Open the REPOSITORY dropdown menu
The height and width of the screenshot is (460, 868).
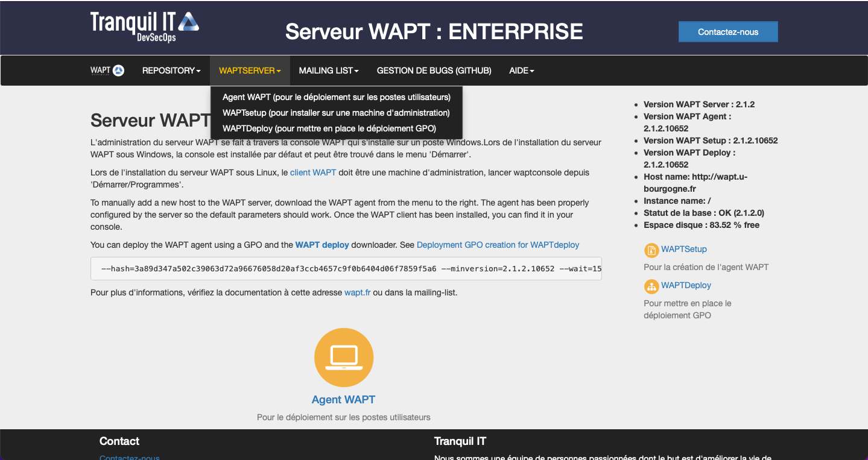(x=171, y=71)
